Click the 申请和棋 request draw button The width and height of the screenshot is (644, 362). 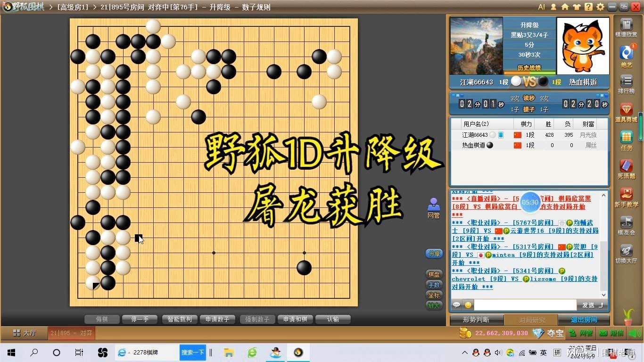(x=295, y=319)
